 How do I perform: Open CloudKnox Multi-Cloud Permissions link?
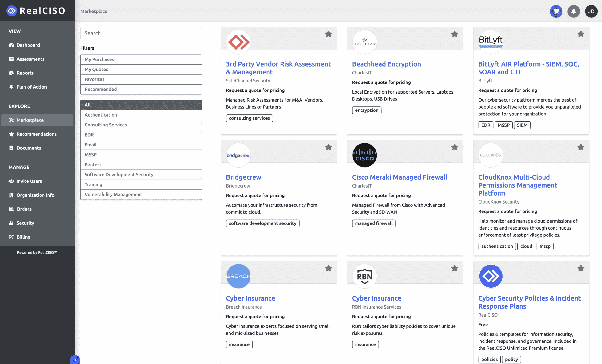[x=518, y=185]
